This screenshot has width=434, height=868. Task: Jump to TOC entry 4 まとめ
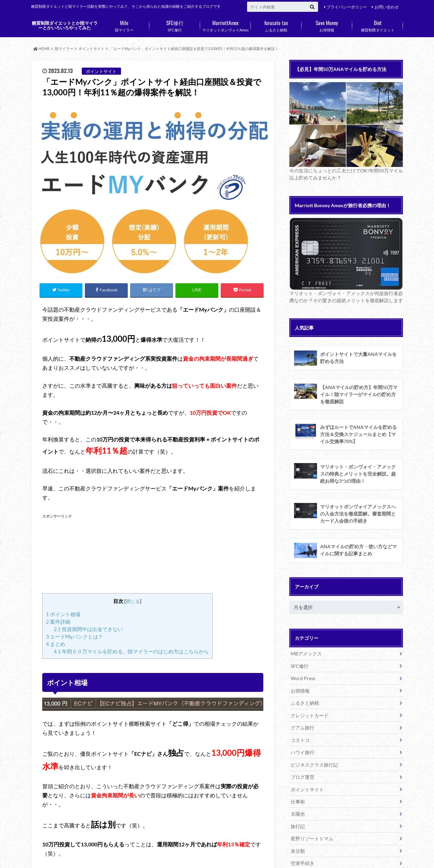pos(55,644)
